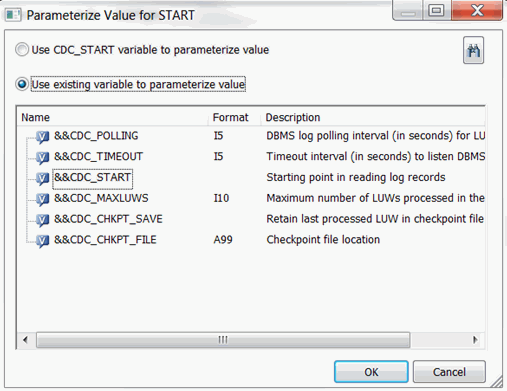Image resolution: width=507 pixels, height=391 pixels.
Task: Select Use existing variable radio button
Action: pyautogui.click(x=22, y=84)
